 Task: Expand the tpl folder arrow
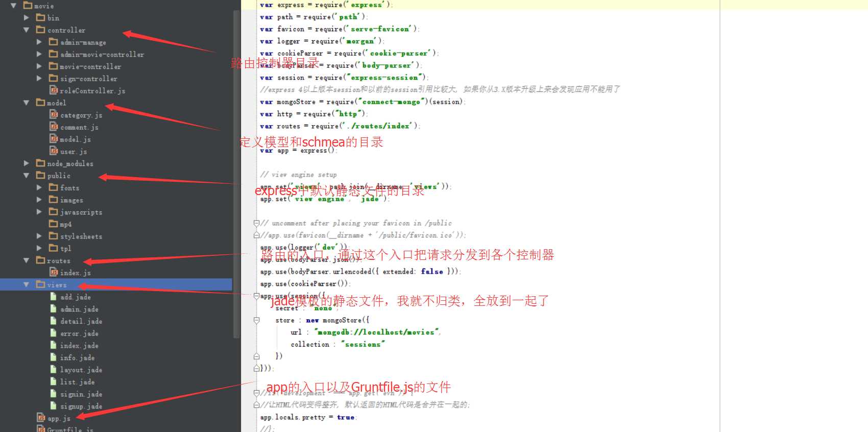tap(39, 248)
